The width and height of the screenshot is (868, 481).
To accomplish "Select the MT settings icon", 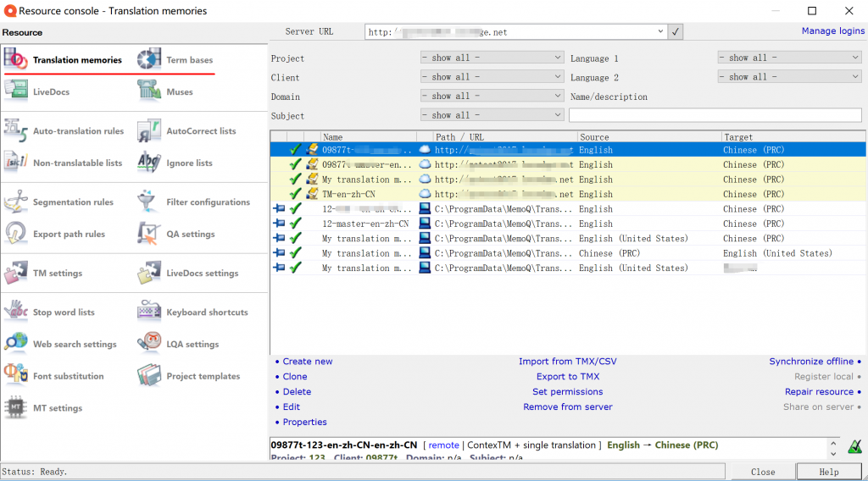I will [16, 407].
